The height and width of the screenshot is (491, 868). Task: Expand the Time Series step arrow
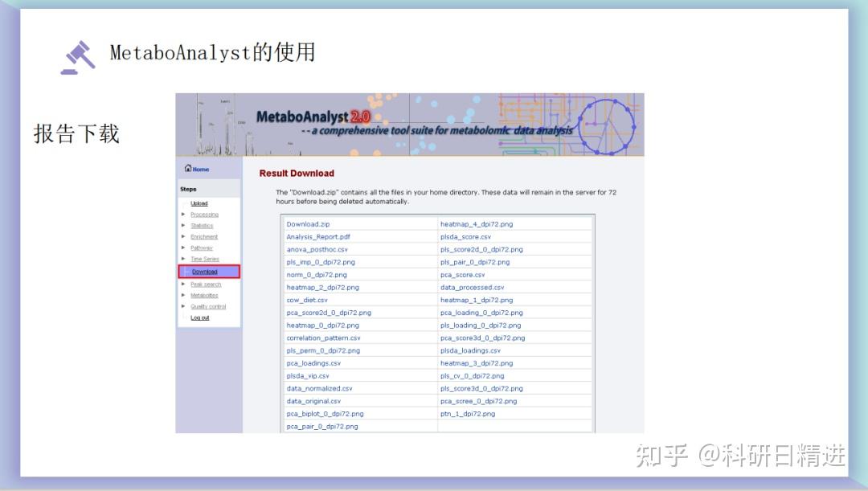[183, 260]
